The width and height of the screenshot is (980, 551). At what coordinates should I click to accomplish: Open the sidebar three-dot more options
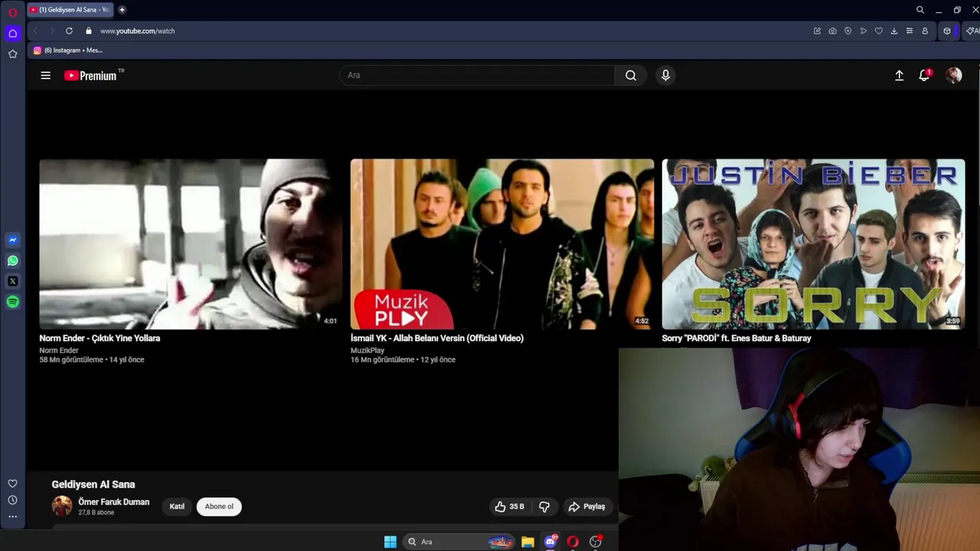click(x=12, y=517)
